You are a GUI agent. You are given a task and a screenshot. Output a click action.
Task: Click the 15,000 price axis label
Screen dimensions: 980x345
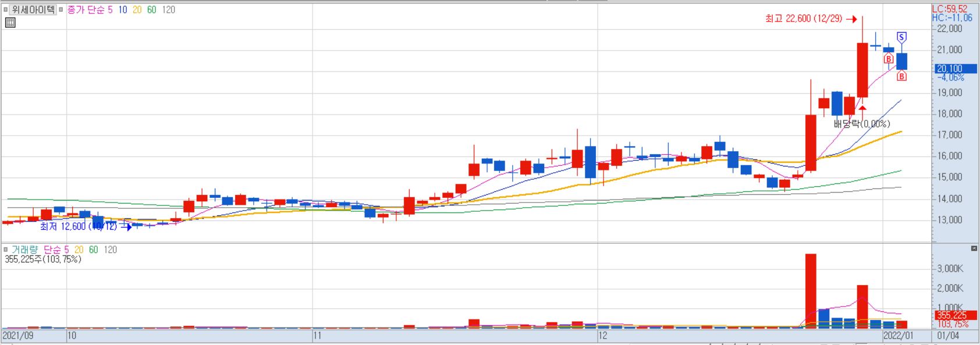(949, 177)
